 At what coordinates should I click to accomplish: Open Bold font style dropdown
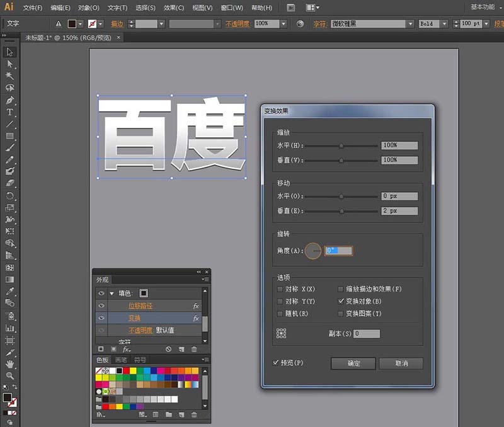pos(444,24)
